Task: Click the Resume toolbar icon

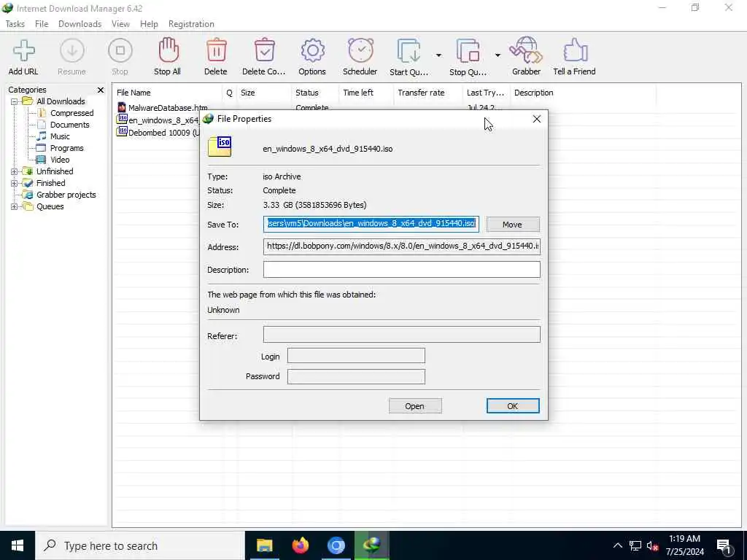Action: coord(72,51)
